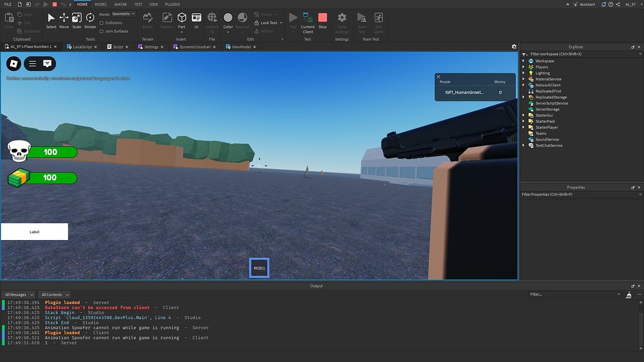Open the FILE menu
This screenshot has height=362, width=644.
click(8, 4)
